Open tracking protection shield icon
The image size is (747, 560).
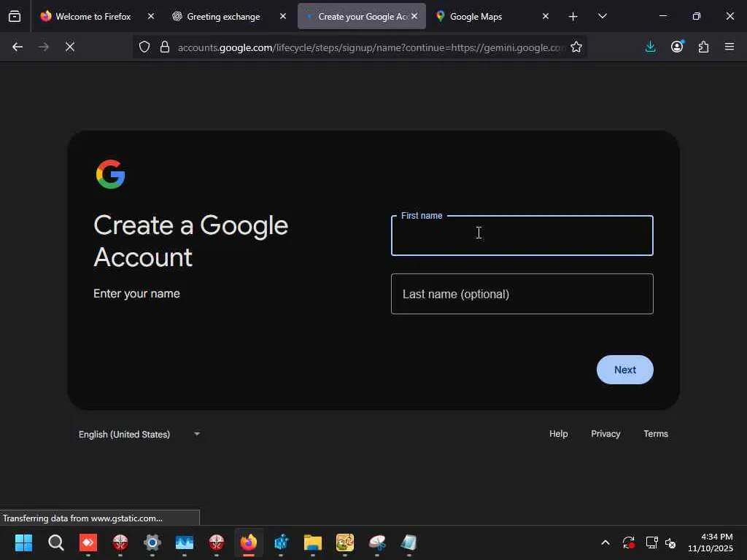144,47
